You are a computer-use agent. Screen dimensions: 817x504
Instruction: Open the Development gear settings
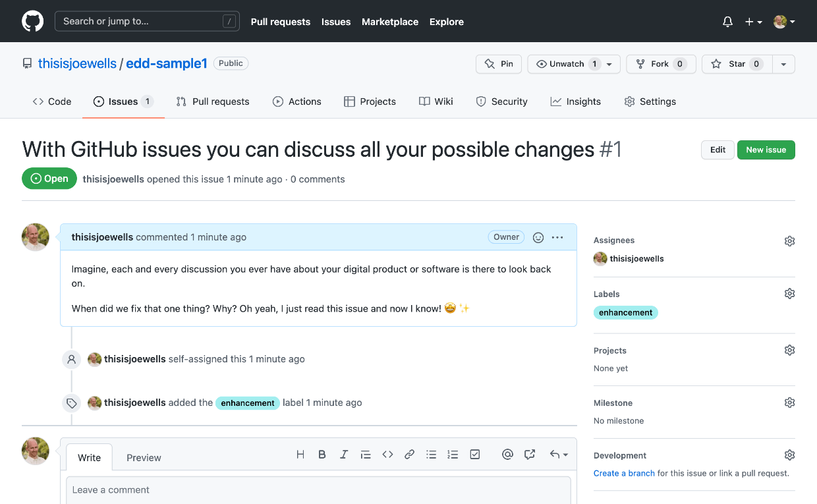(x=789, y=455)
